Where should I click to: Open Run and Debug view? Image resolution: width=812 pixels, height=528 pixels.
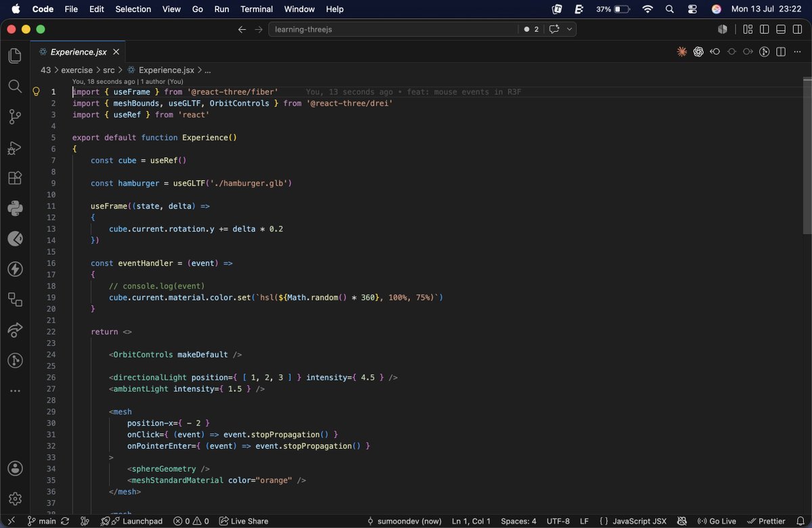(x=15, y=148)
